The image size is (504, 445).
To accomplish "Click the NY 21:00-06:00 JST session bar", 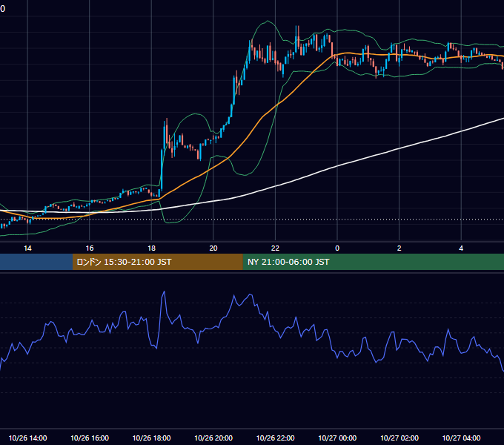I will (x=373, y=262).
